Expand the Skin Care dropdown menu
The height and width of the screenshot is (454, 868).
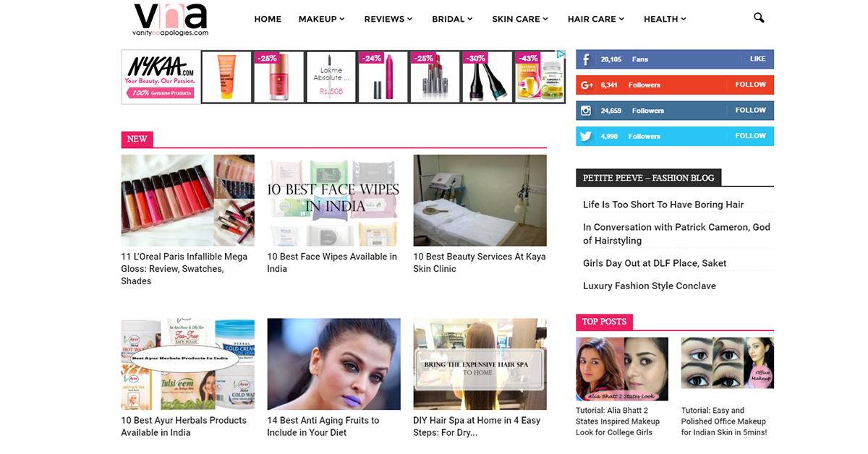coord(520,19)
